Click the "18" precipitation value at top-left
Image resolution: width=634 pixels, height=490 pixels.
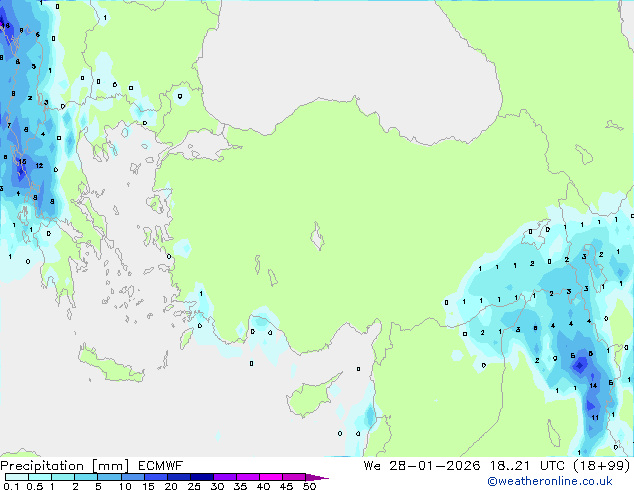click(x=6, y=25)
